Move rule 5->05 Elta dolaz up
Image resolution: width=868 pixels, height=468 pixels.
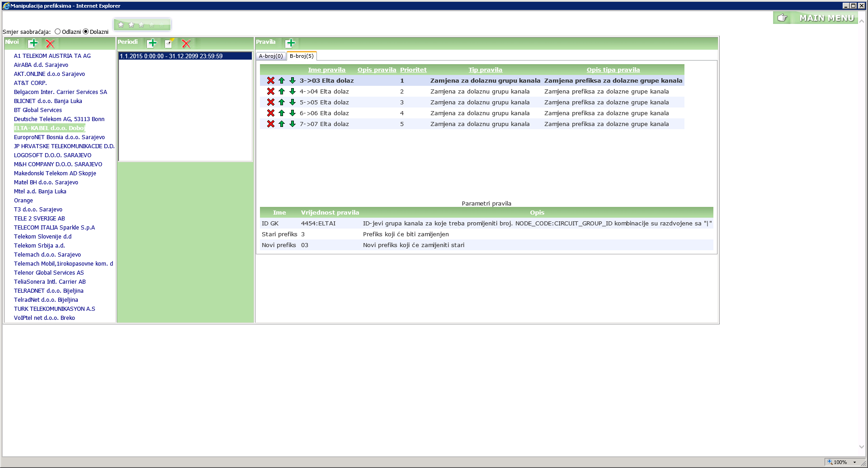[282, 102]
